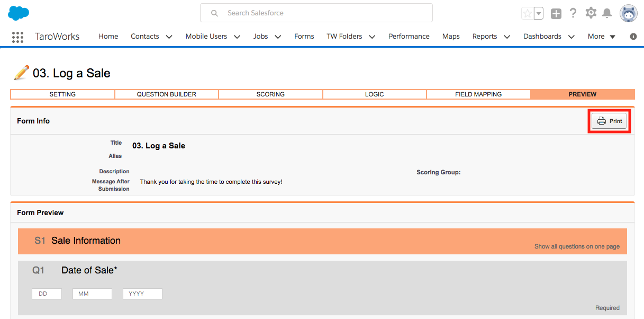Go to the Forms navigation item
The image size is (644, 319).
(x=304, y=37)
